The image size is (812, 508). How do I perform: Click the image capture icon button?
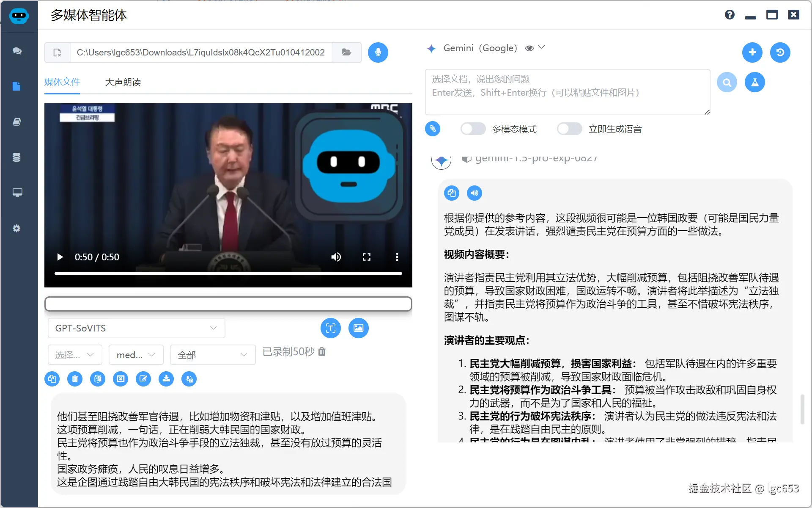point(358,328)
